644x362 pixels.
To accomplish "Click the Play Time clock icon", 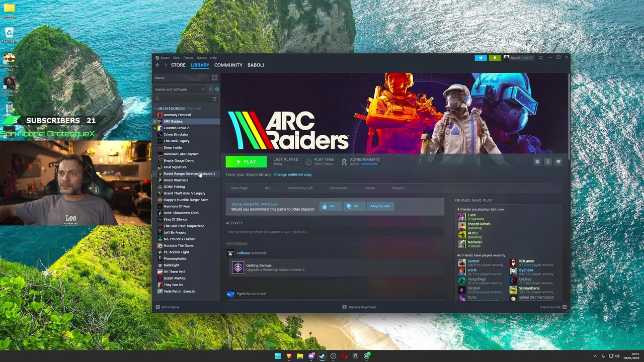I will (308, 161).
